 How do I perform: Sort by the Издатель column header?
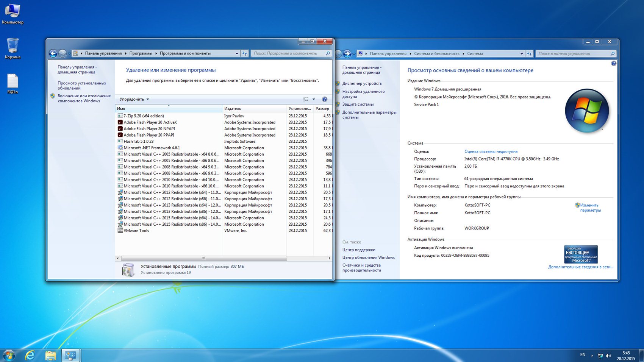coord(254,109)
